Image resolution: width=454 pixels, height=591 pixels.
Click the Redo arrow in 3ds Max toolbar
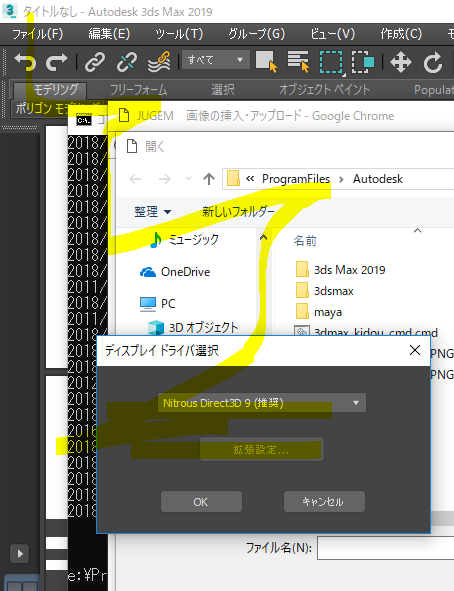[x=57, y=62]
